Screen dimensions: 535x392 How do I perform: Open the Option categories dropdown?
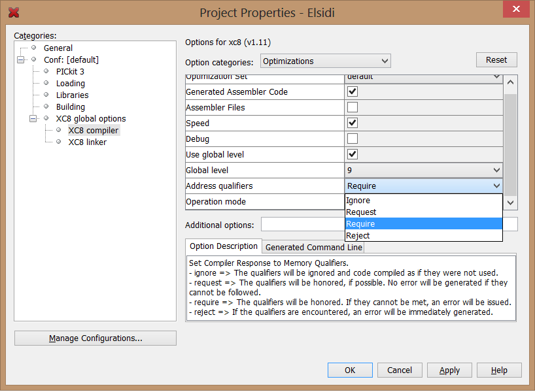click(325, 61)
